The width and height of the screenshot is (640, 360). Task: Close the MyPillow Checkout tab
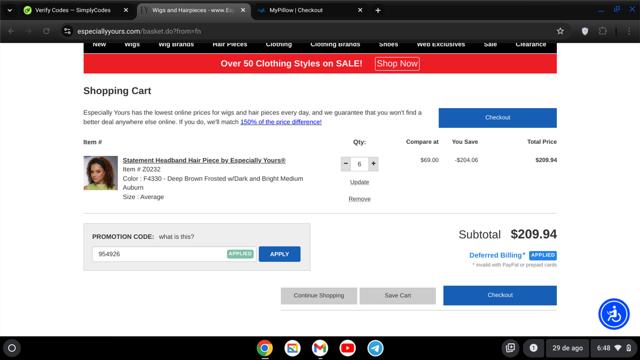(x=360, y=10)
